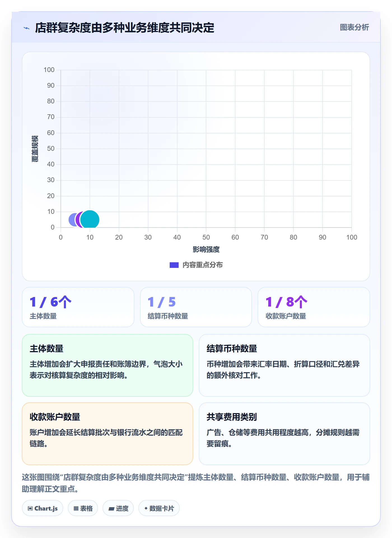
Task: Click the summary sentence starting with 这张图围绕
Action: coord(196,483)
